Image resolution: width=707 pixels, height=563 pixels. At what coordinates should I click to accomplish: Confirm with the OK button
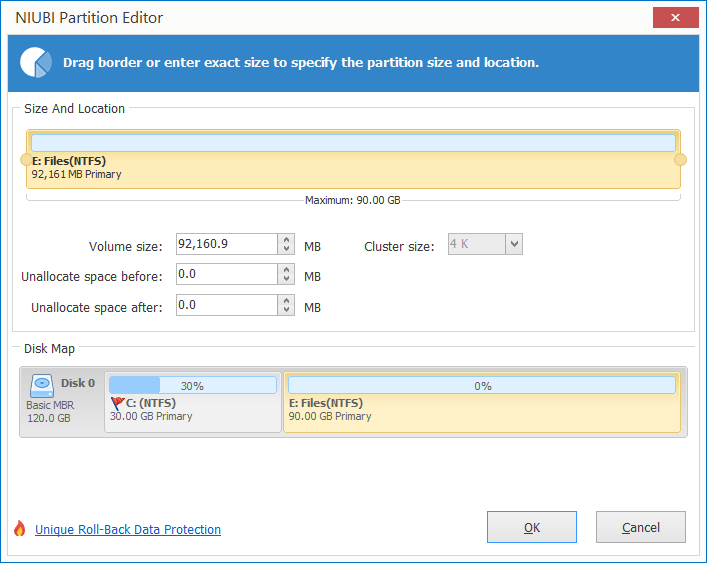point(532,527)
